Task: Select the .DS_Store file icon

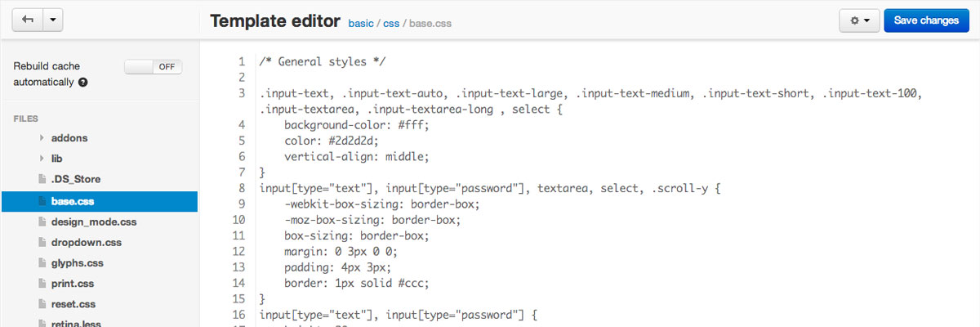Action: (x=42, y=179)
